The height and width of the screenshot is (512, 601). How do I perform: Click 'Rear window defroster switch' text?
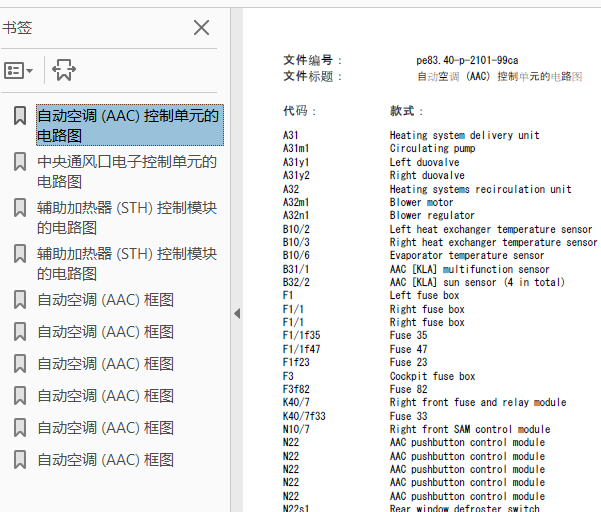(x=465, y=508)
